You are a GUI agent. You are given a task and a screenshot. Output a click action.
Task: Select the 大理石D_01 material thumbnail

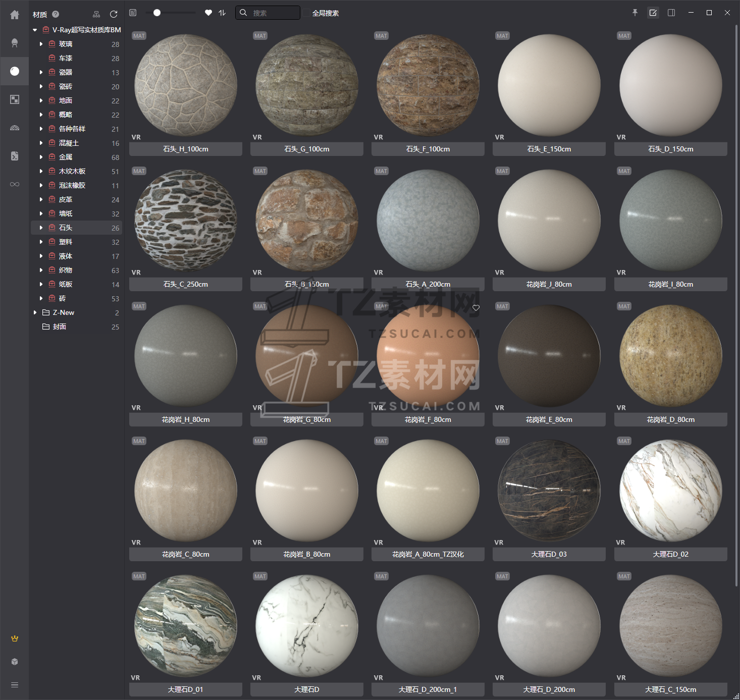tap(186, 626)
